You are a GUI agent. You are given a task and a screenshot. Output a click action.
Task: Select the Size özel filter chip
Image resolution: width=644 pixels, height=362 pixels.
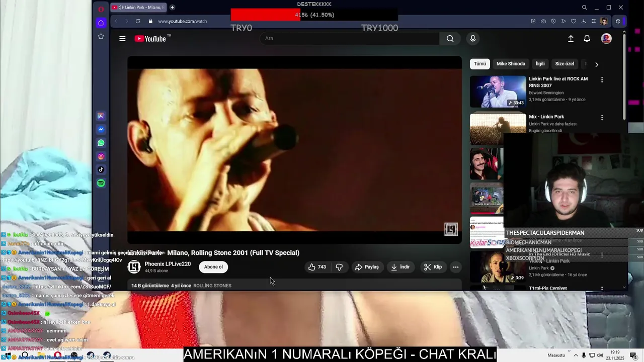tap(565, 64)
